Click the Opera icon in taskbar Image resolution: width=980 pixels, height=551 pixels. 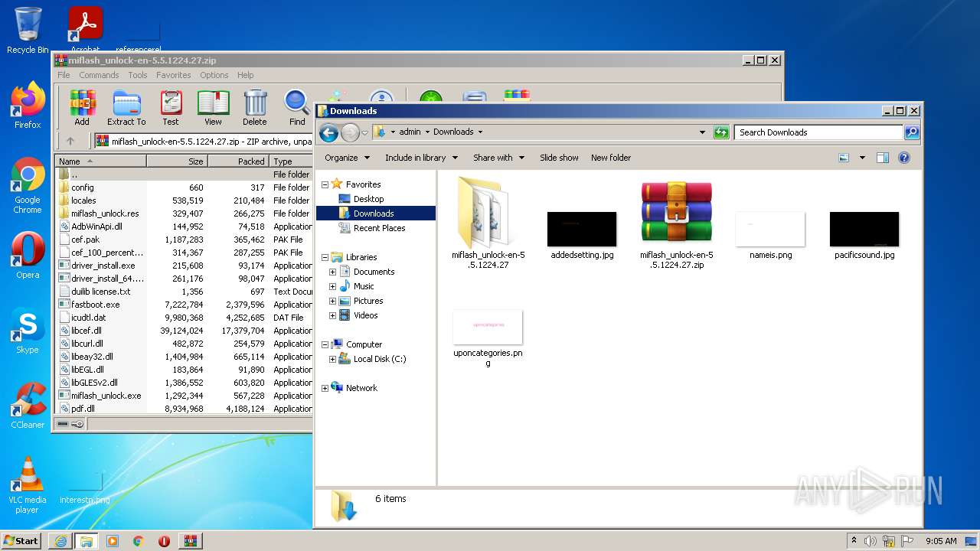pos(164,540)
